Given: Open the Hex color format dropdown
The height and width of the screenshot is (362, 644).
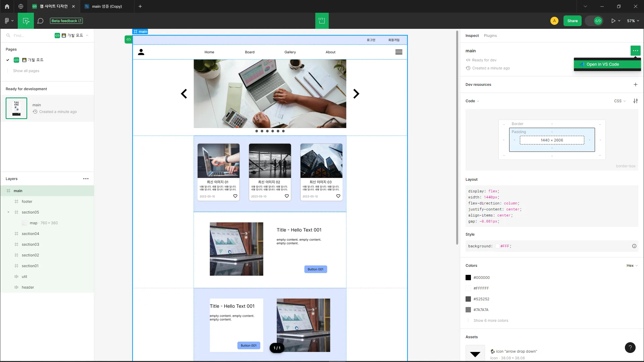Looking at the screenshot, I should (x=632, y=265).
